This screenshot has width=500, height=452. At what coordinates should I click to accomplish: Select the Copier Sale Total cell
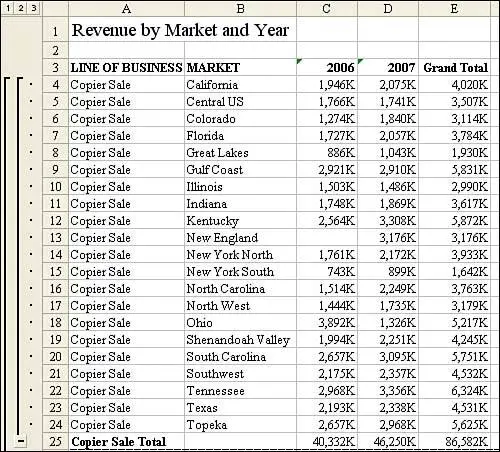pyautogui.click(x=126, y=441)
